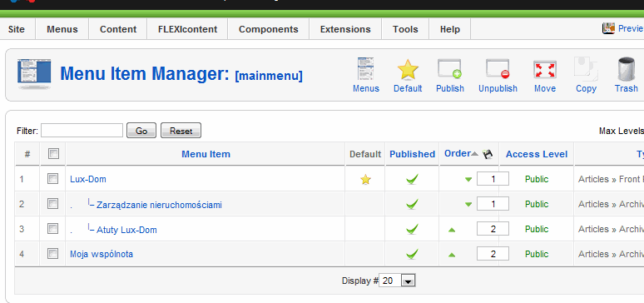
Task: Sort by Access Level column header
Action: coord(537,154)
